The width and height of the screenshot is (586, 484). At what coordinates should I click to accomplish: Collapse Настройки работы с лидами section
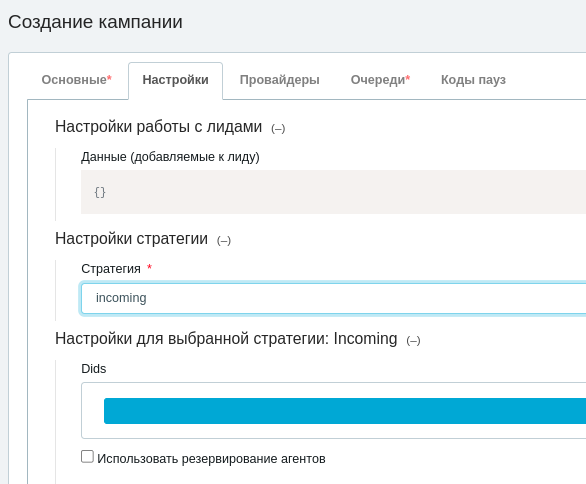278,129
